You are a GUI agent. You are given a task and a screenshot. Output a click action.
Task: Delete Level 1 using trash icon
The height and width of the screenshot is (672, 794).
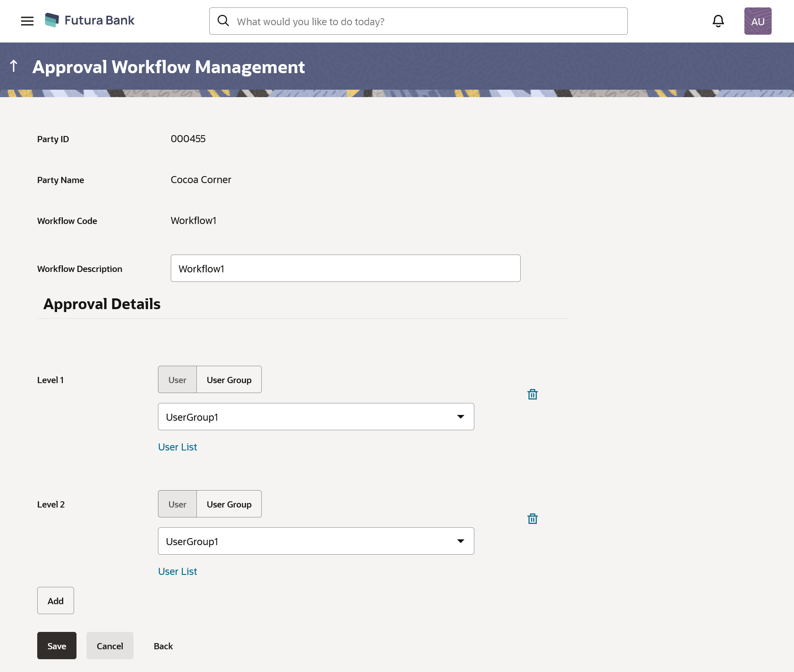(532, 394)
